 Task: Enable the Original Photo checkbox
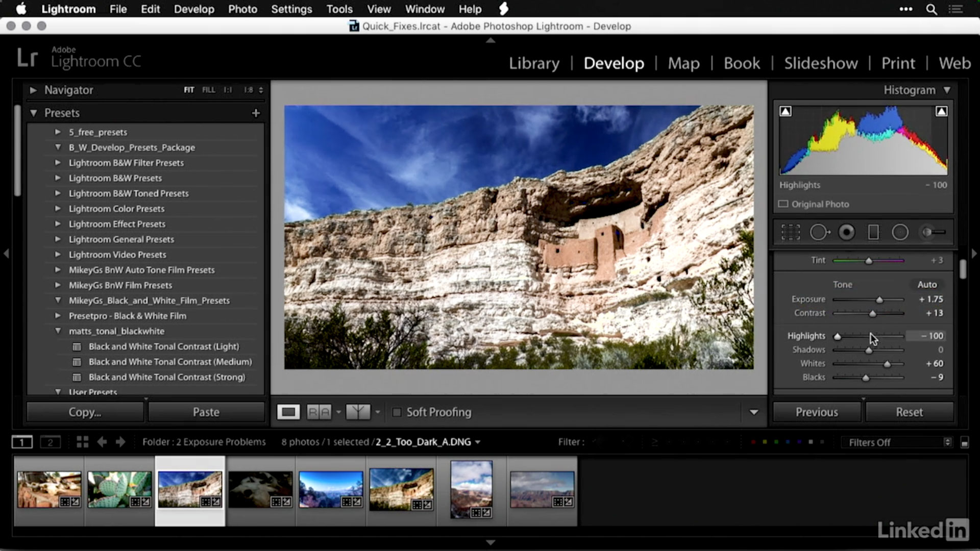[783, 204]
